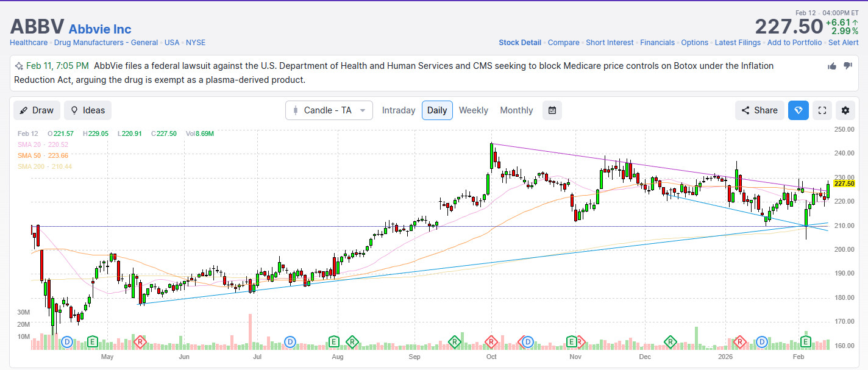Click the blue diamond premium icon
Screen dimensions: 868x370
[798, 110]
